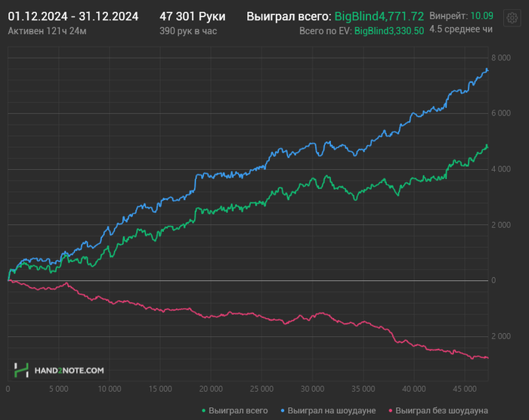Click the total won value BigBlind4,771.72
The width and height of the screenshot is (529, 420).
click(379, 16)
